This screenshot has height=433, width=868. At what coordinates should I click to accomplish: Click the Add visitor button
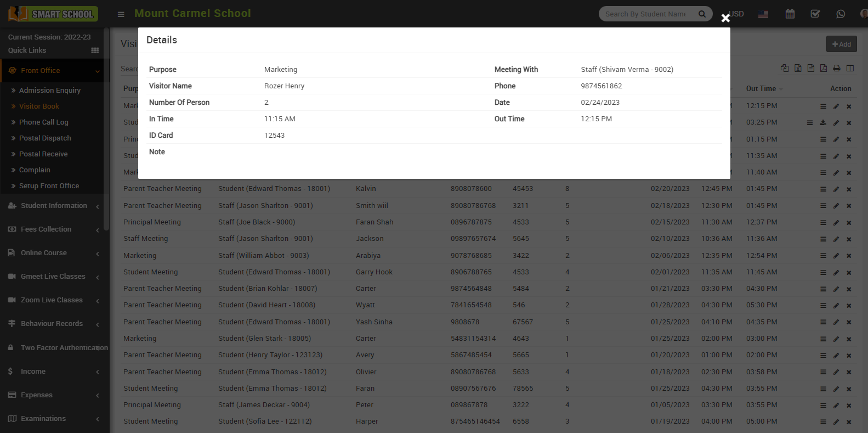coord(841,44)
